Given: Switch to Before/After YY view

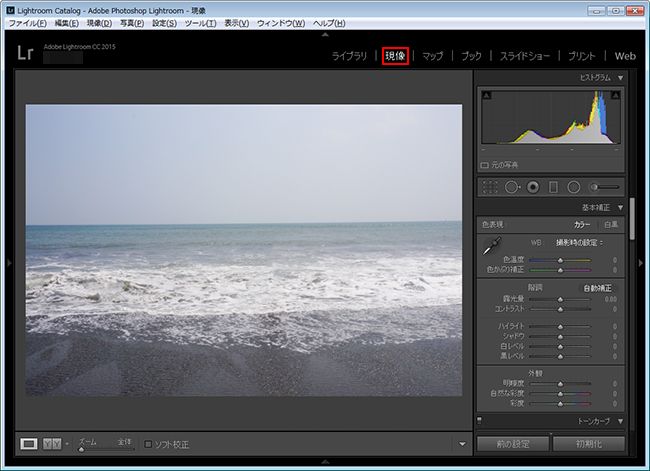Looking at the screenshot, I should click(x=52, y=444).
